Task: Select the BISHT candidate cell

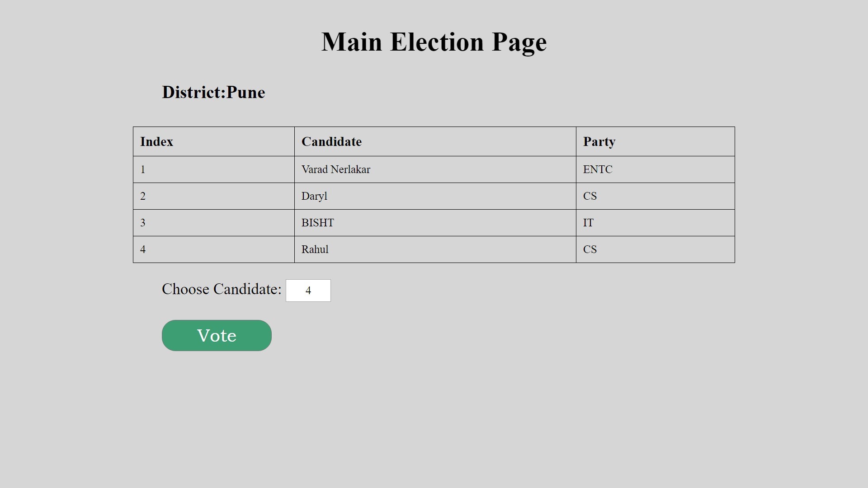Action: (x=435, y=223)
